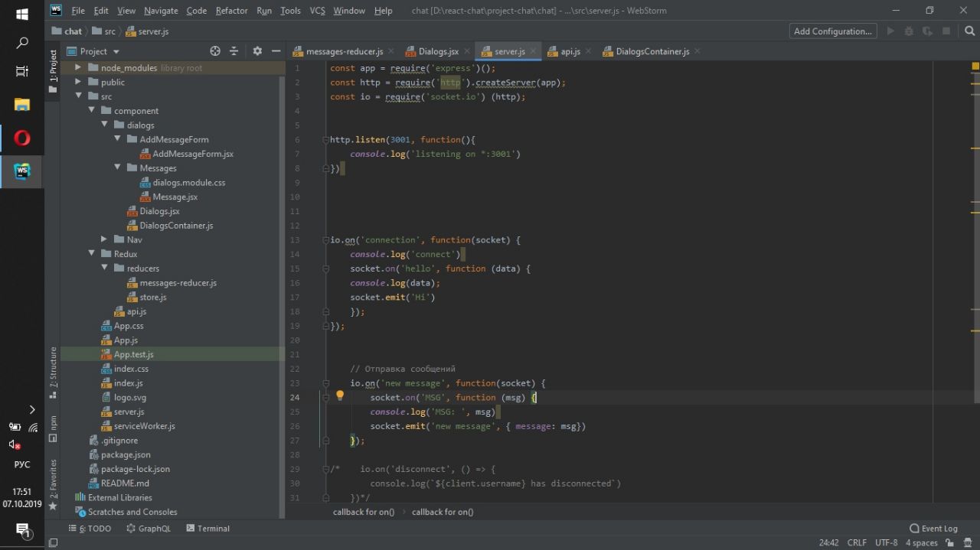
Task: Collapse the Redux folder
Action: [91, 254]
